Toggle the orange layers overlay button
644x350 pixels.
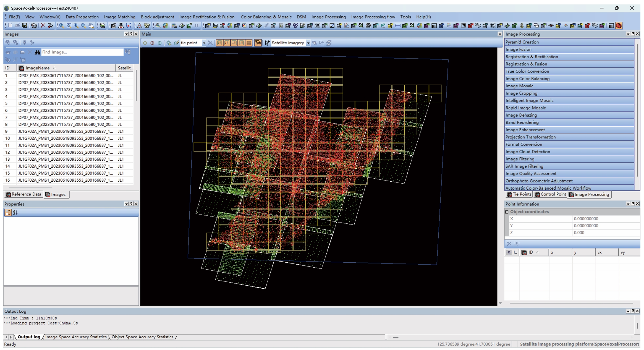click(258, 43)
